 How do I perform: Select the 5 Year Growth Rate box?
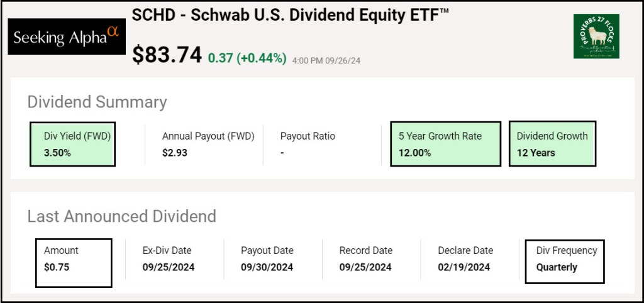[x=445, y=144]
